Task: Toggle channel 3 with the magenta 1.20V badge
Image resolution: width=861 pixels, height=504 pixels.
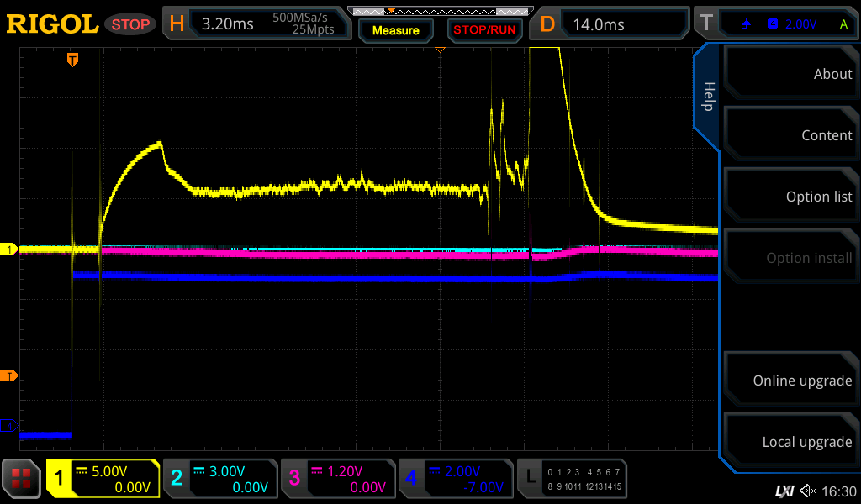Action: pos(337,479)
